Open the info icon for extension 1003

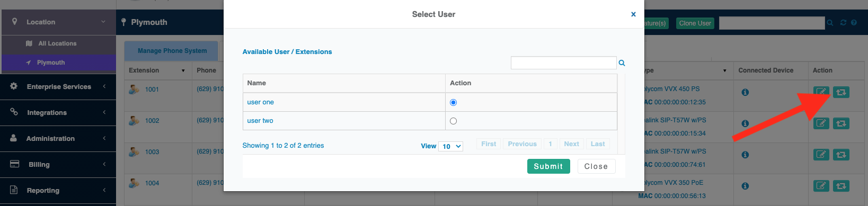point(745,155)
